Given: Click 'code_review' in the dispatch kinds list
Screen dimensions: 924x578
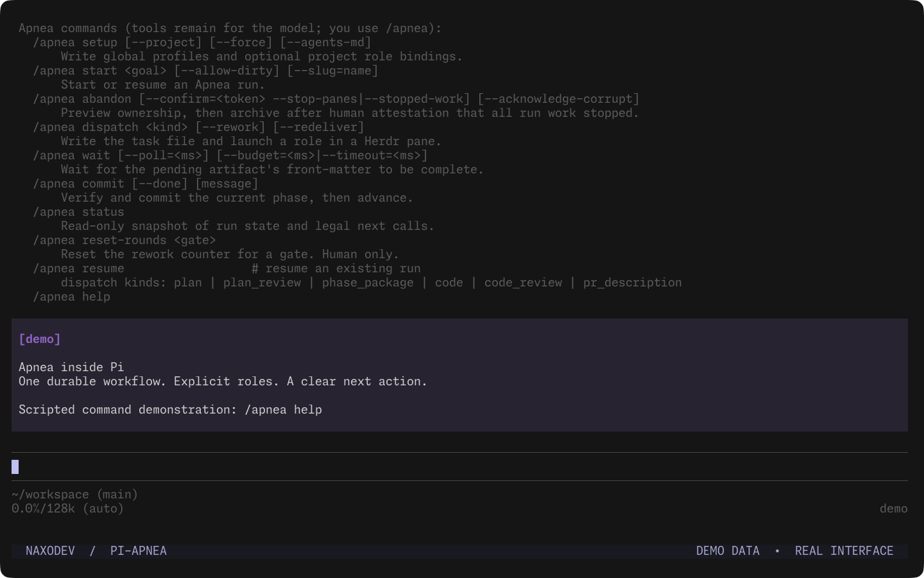Looking at the screenshot, I should (x=523, y=283).
